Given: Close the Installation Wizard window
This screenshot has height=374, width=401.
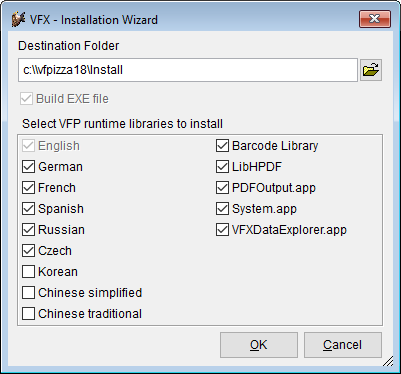Looking at the screenshot, I should pos(375,19).
